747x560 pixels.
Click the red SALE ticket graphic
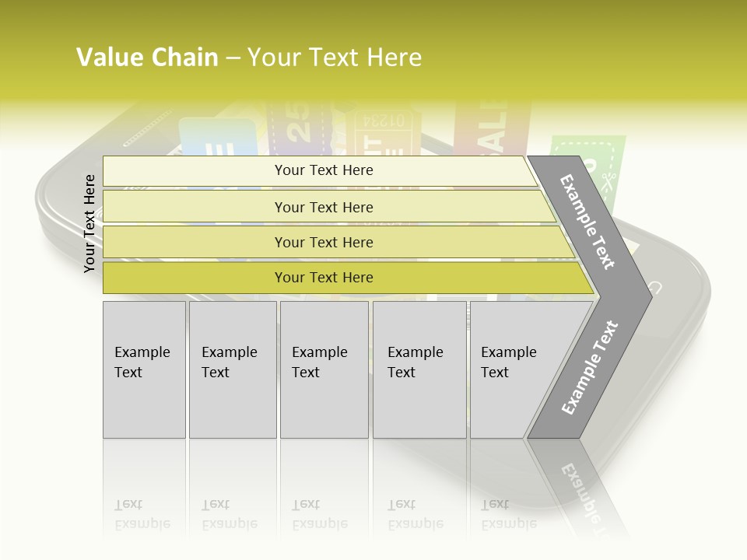[492, 128]
